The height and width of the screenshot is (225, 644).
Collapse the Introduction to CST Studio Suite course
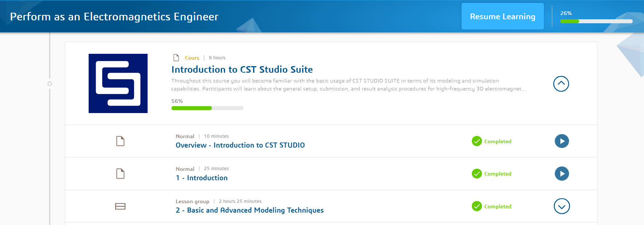click(561, 84)
